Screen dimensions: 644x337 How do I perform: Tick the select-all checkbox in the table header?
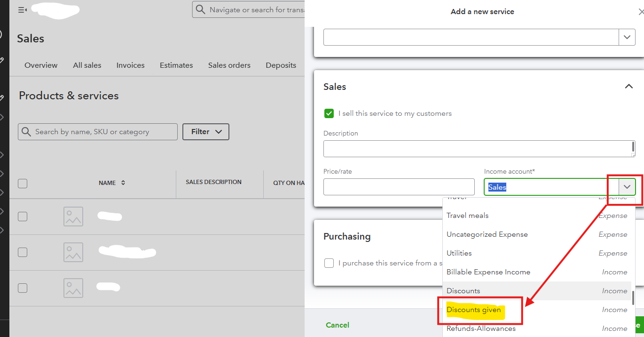pyautogui.click(x=23, y=184)
